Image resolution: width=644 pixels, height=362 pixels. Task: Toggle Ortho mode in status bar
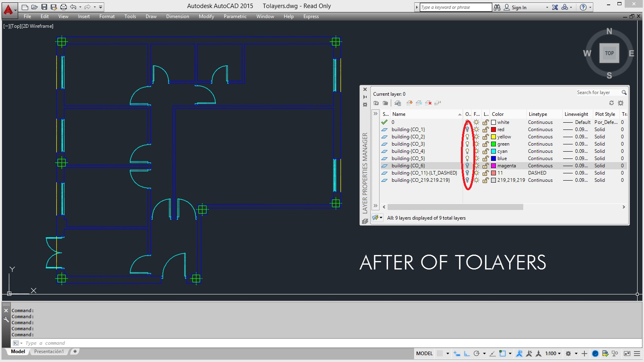click(466, 354)
